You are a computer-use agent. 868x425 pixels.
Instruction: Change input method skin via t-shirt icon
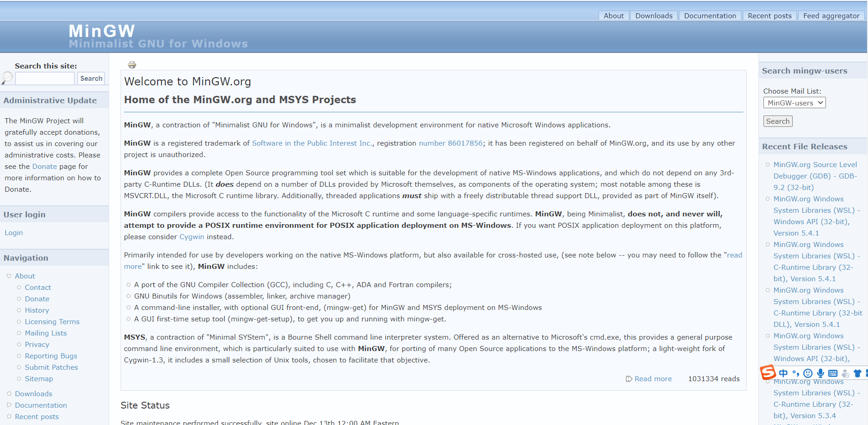coord(857,373)
